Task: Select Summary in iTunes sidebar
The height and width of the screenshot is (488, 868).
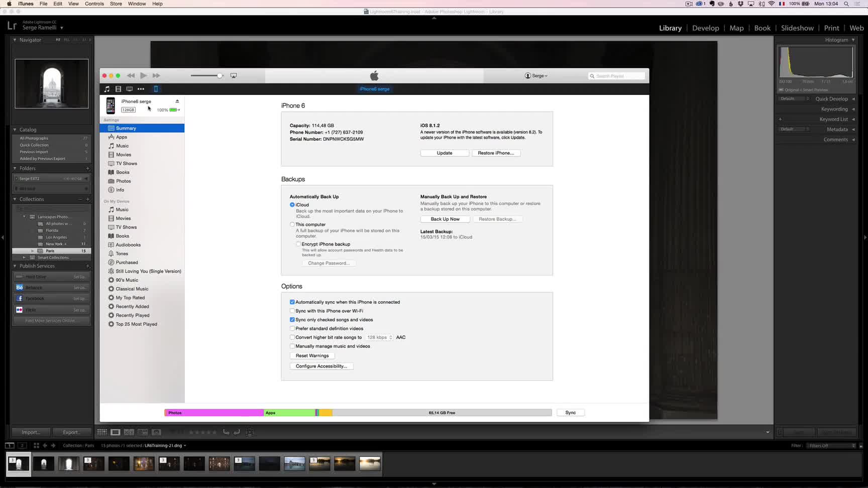Action: (x=142, y=128)
